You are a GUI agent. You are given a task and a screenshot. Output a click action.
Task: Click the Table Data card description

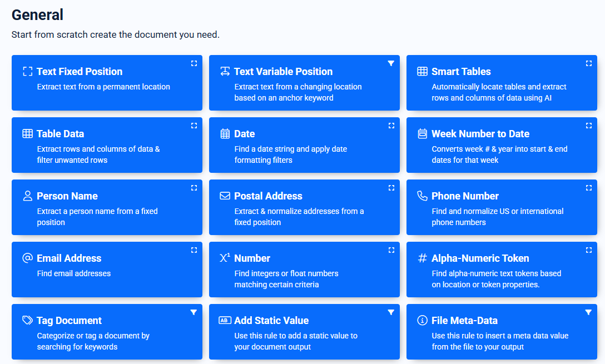click(98, 154)
